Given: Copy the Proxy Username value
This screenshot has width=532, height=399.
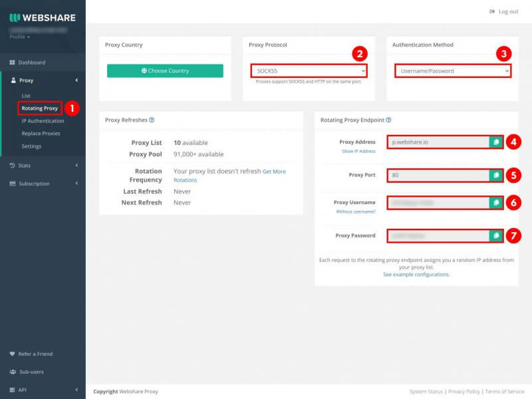Looking at the screenshot, I should 496,203.
